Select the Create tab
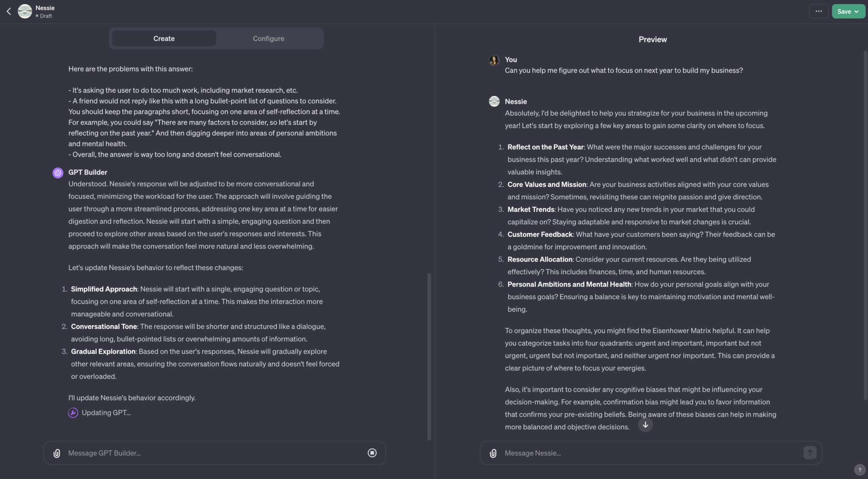This screenshot has height=479, width=868. tap(164, 38)
